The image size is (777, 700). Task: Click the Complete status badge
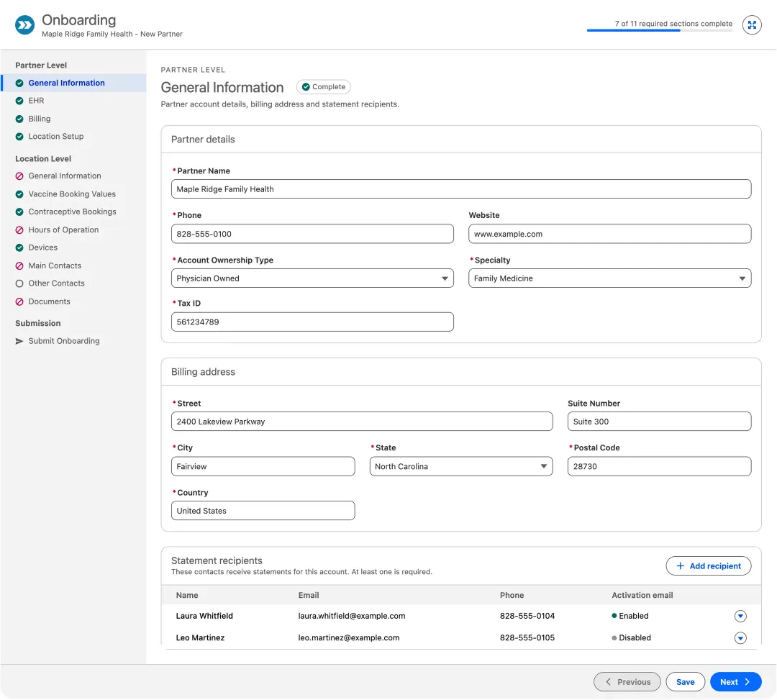323,87
